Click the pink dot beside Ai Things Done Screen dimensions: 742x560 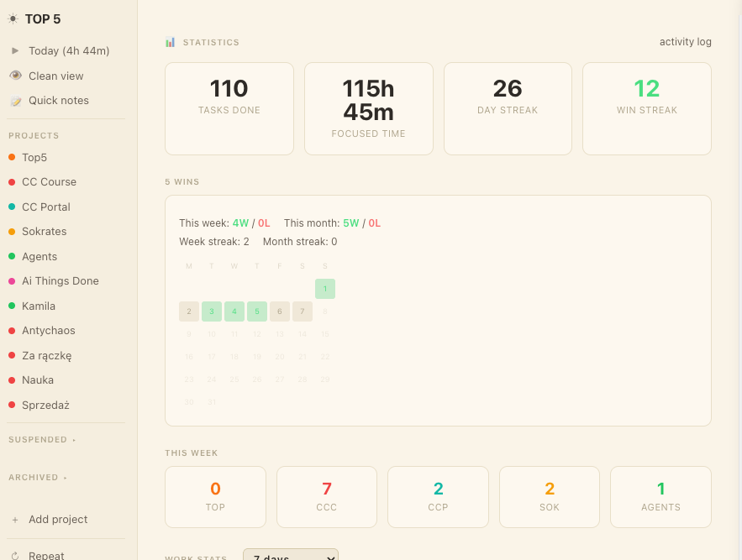coord(12,281)
